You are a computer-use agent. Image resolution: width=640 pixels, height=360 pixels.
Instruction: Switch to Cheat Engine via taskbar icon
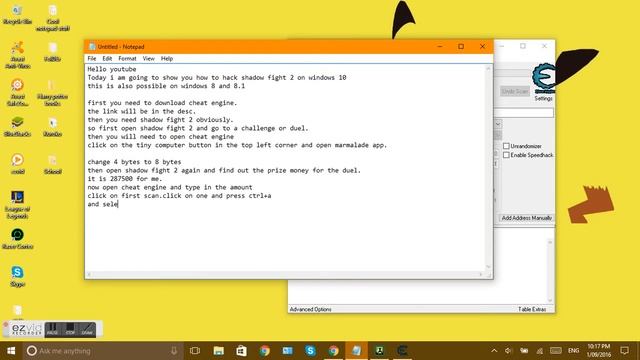coord(402,351)
